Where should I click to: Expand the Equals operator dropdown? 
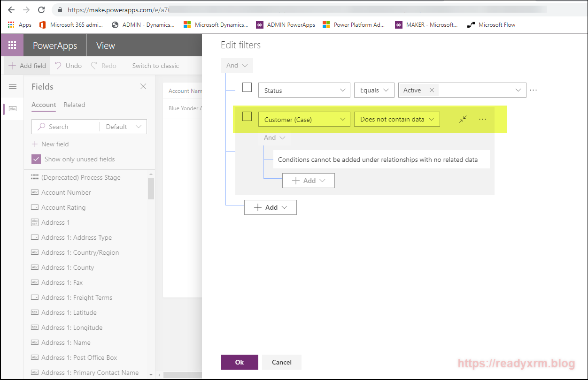tap(374, 90)
